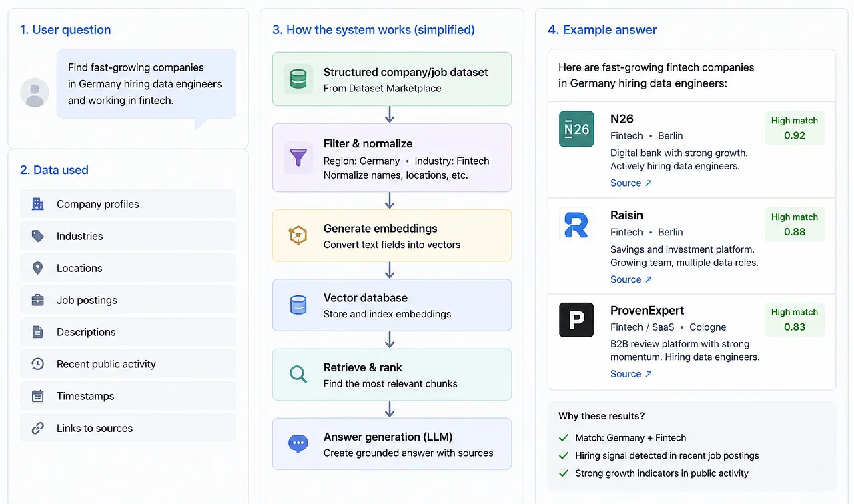Click 'Match: Germany + Fintech' reason text
Image resolution: width=854 pixels, height=504 pixels.
coord(630,438)
